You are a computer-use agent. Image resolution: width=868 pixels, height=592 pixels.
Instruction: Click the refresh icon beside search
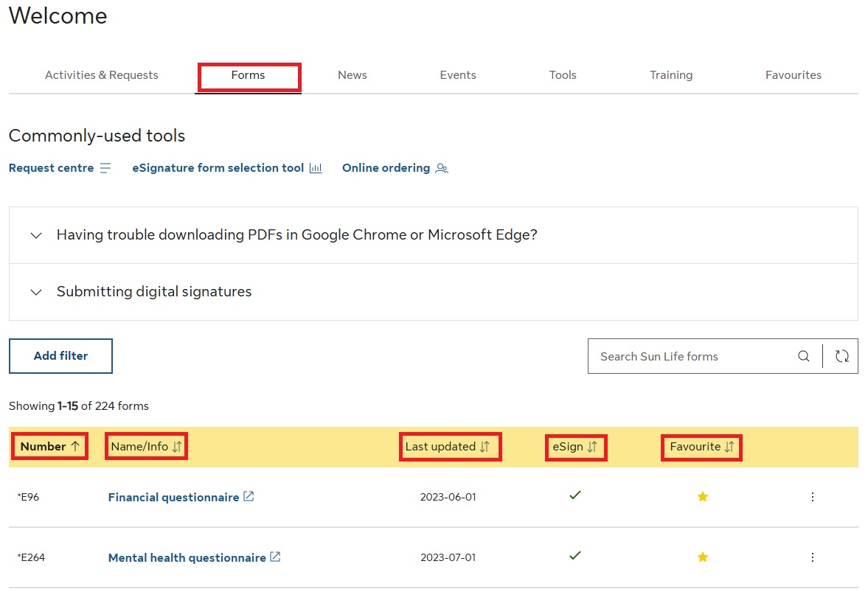pyautogui.click(x=841, y=356)
